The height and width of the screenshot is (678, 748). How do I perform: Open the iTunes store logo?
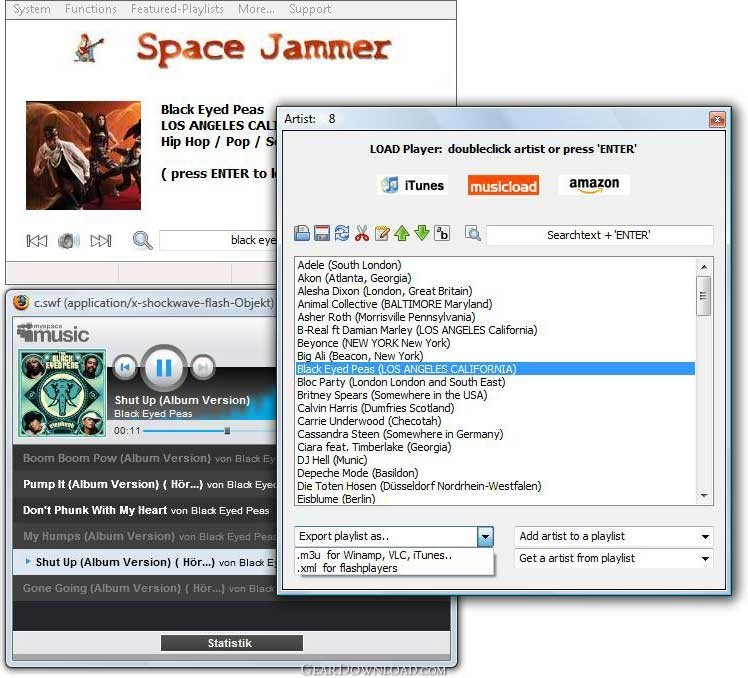tap(413, 185)
